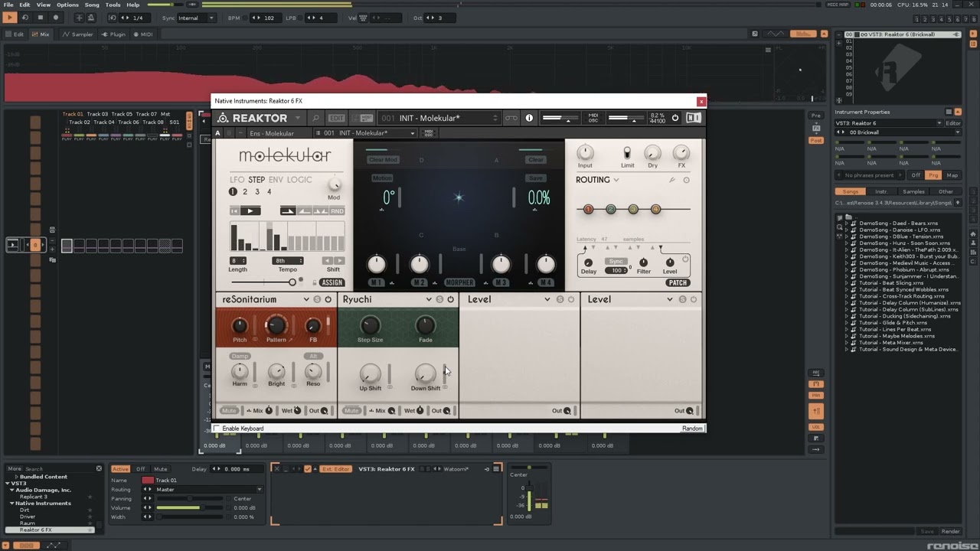This screenshot has width=980, height=551.
Task: Open the Ryuchi effect selector dropdown
Action: pos(429,299)
